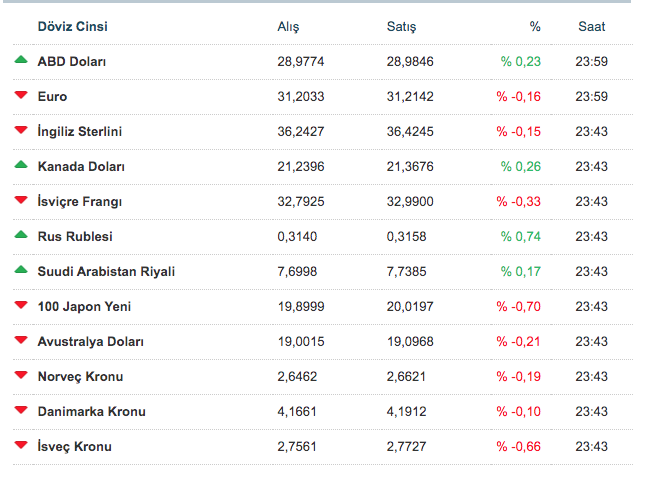Click the red arrow beside Avustralya Doları
The width and height of the screenshot is (652, 485).
pos(21,341)
